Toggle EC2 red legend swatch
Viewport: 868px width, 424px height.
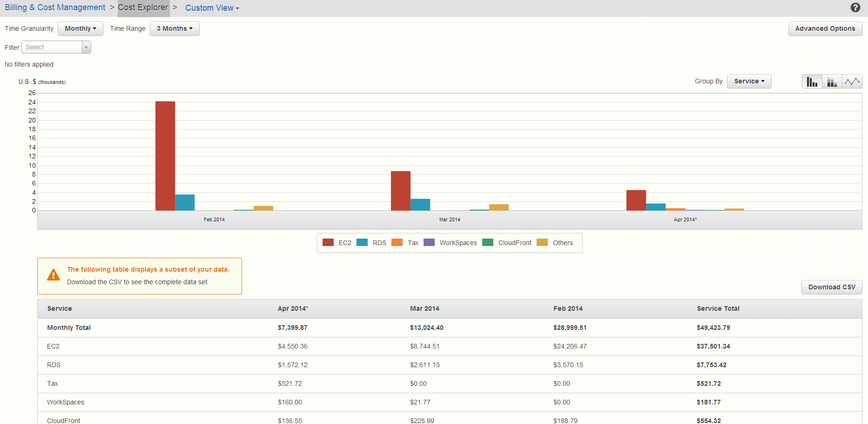coord(328,242)
